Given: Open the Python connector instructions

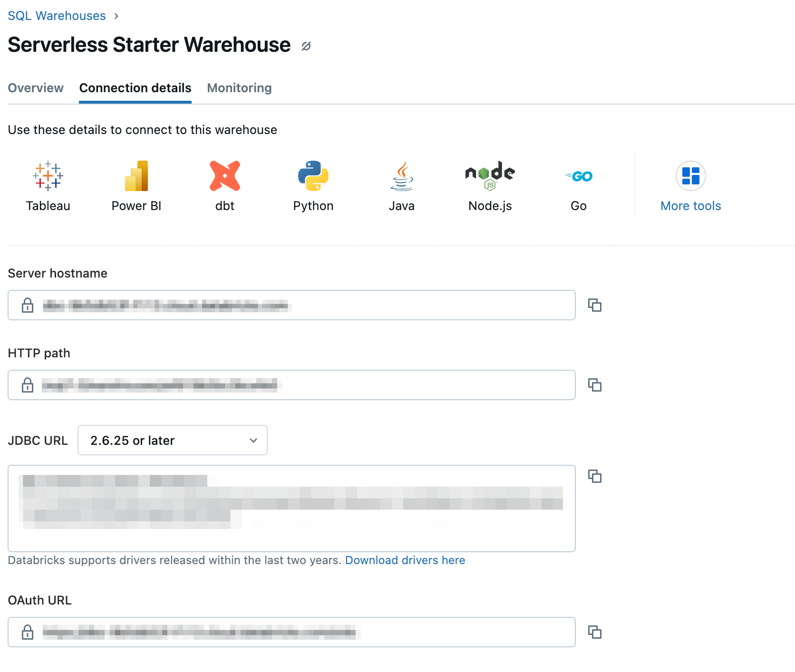Looking at the screenshot, I should 313,186.
